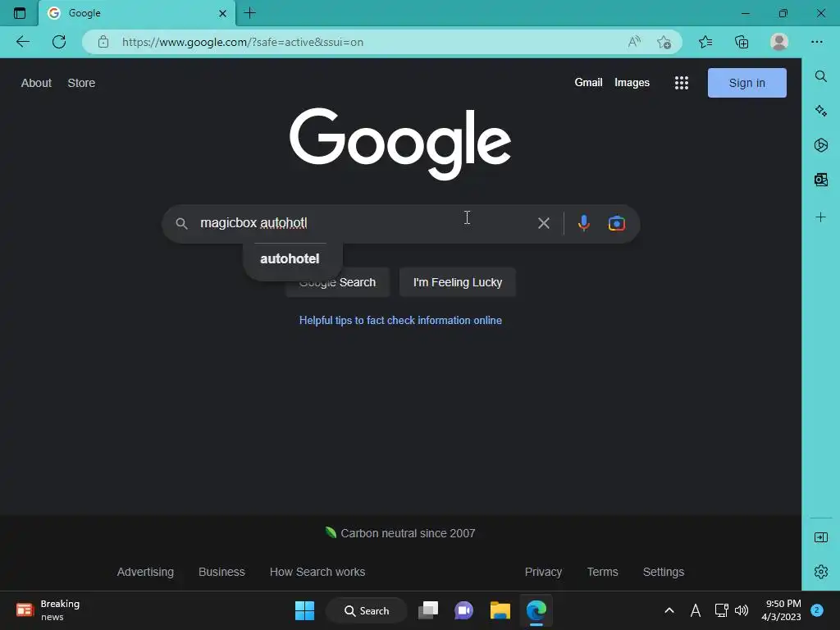
Task: Open the volume speaker tray icon
Action: (742, 610)
